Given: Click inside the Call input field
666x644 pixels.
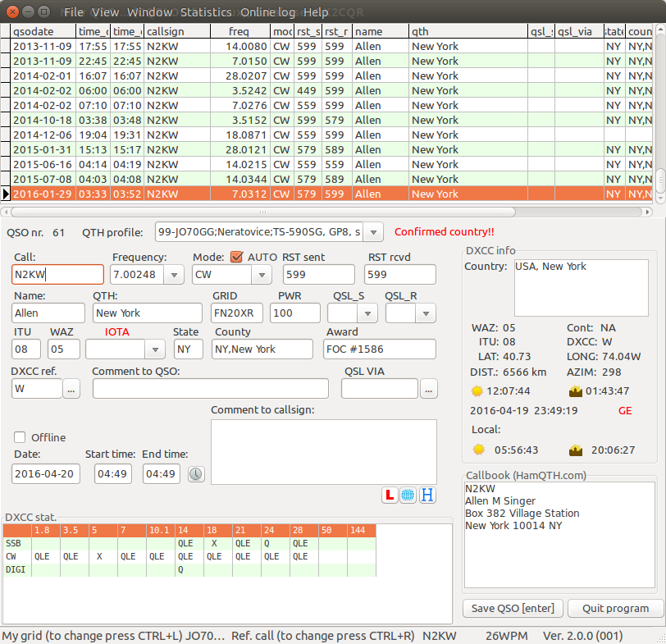Looking at the screenshot, I should tap(57, 275).
